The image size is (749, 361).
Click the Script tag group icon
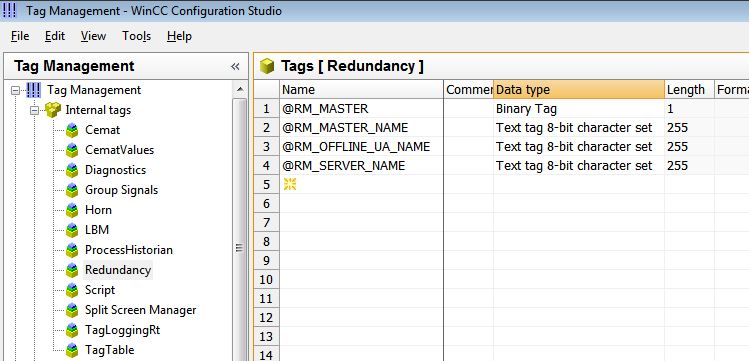tap(72, 290)
